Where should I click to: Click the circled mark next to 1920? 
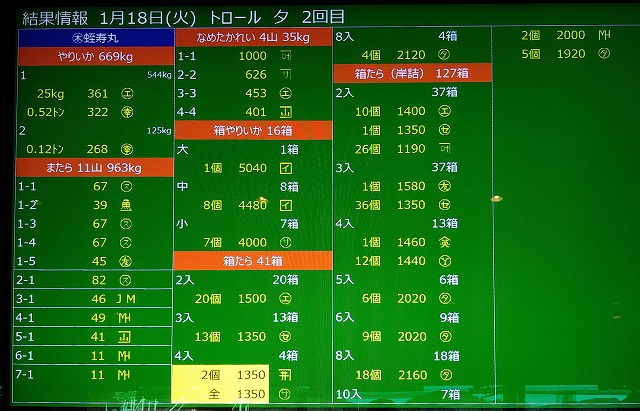point(604,54)
